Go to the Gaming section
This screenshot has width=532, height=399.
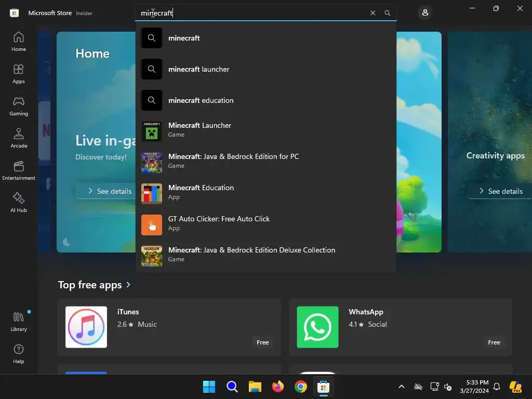[19, 106]
